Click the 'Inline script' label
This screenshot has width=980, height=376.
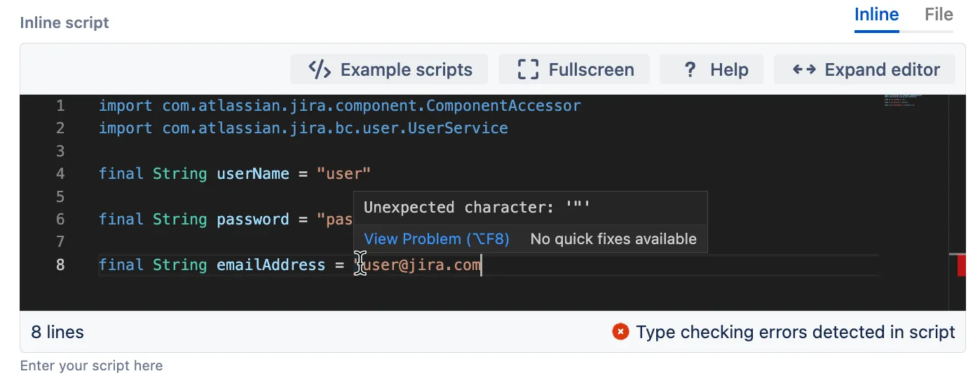64,22
